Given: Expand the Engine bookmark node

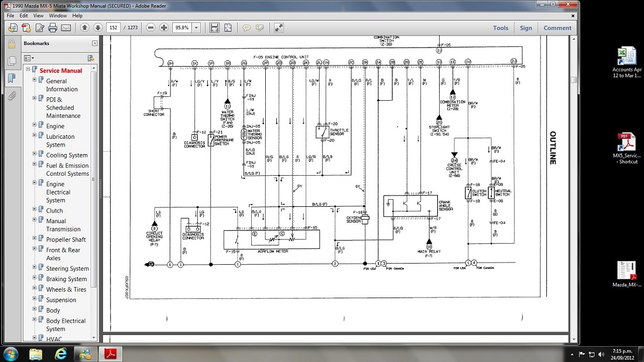Looking at the screenshot, I should [35, 125].
